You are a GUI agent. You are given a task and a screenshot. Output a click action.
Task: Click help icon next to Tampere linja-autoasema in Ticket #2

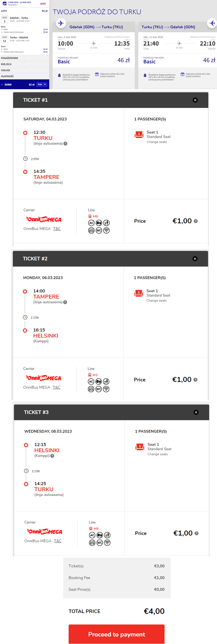tap(65, 302)
